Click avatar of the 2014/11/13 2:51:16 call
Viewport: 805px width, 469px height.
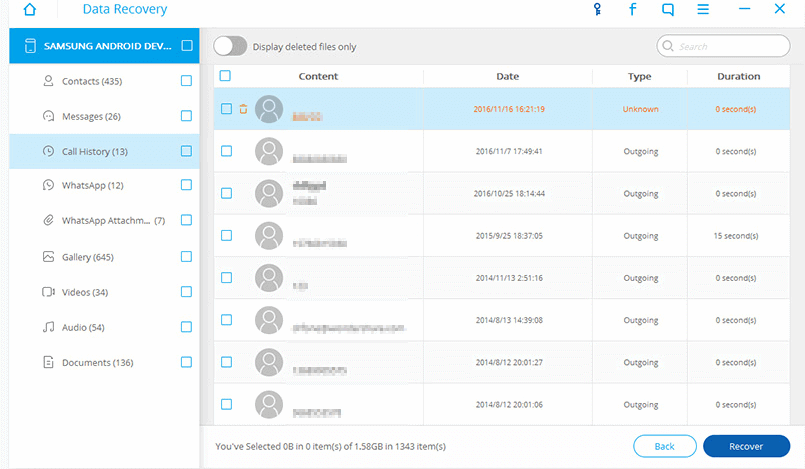point(269,278)
